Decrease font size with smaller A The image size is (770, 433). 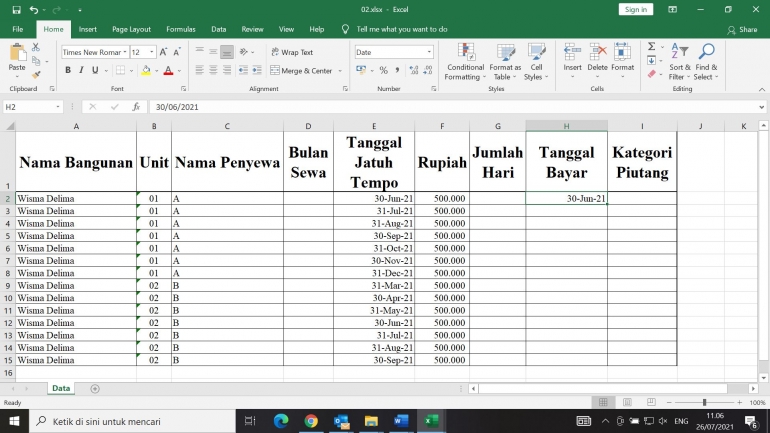[x=177, y=52]
